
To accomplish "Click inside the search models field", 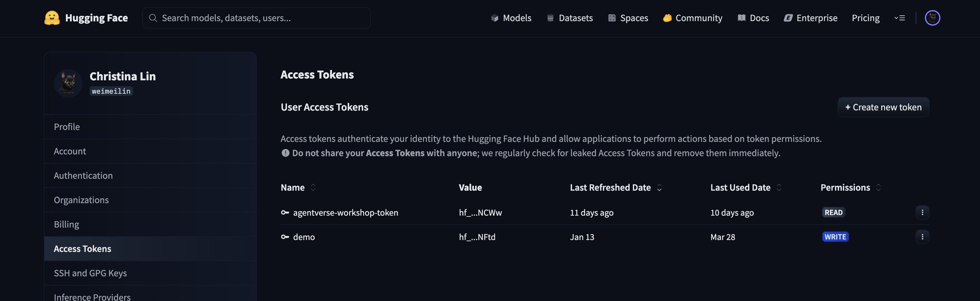I will click(256, 18).
